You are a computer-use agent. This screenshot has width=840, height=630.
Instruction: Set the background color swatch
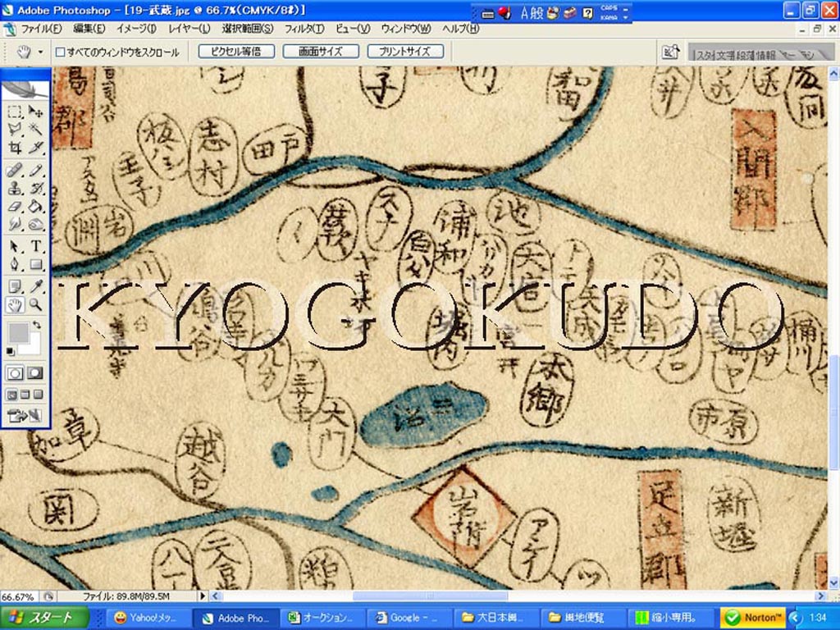[33, 345]
